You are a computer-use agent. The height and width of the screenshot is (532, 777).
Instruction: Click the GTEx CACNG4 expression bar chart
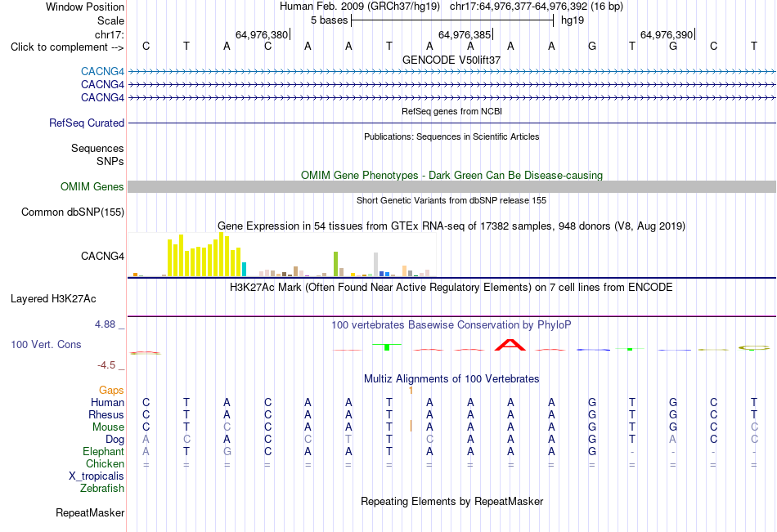282,255
